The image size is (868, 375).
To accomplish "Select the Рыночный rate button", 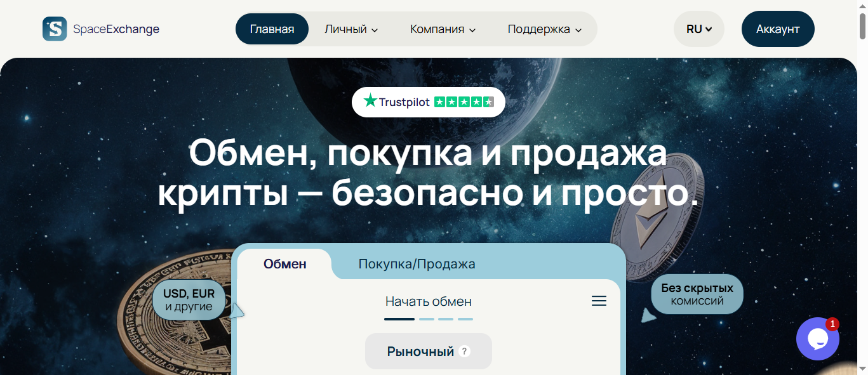I will pyautogui.click(x=429, y=351).
